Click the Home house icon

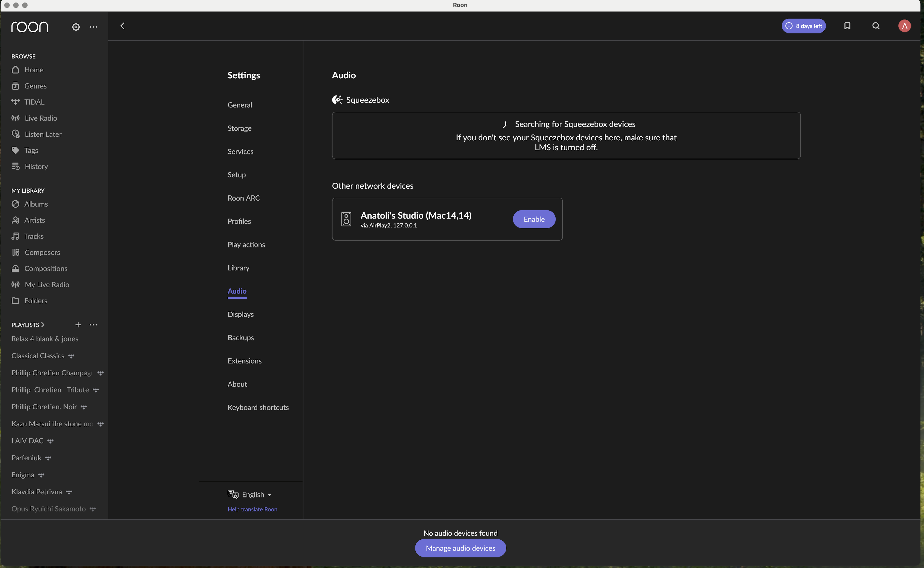tap(15, 70)
